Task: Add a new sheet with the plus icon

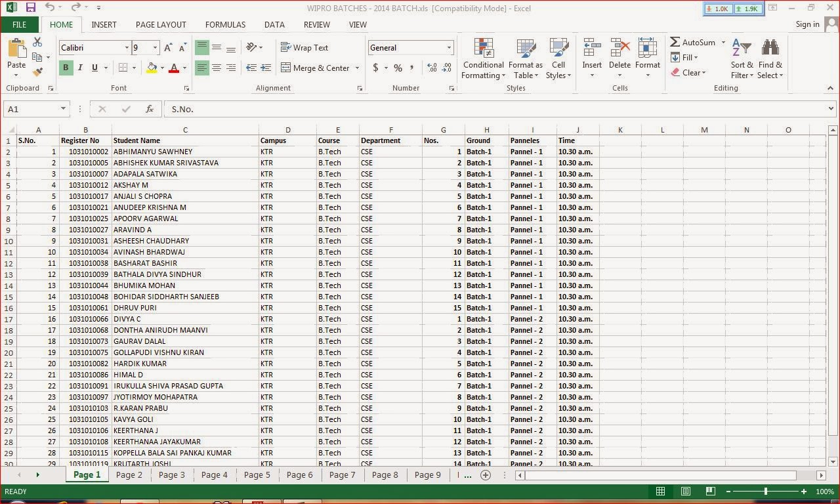Action: click(x=486, y=474)
